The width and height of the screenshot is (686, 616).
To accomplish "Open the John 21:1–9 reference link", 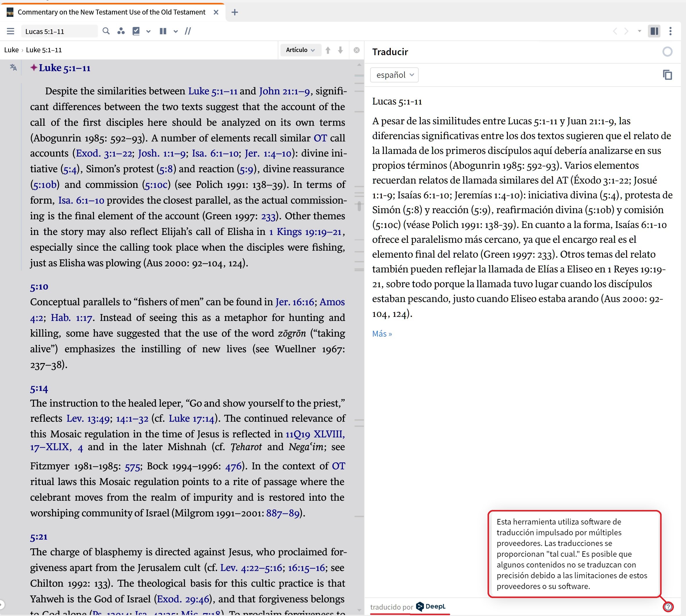I will click(x=284, y=91).
